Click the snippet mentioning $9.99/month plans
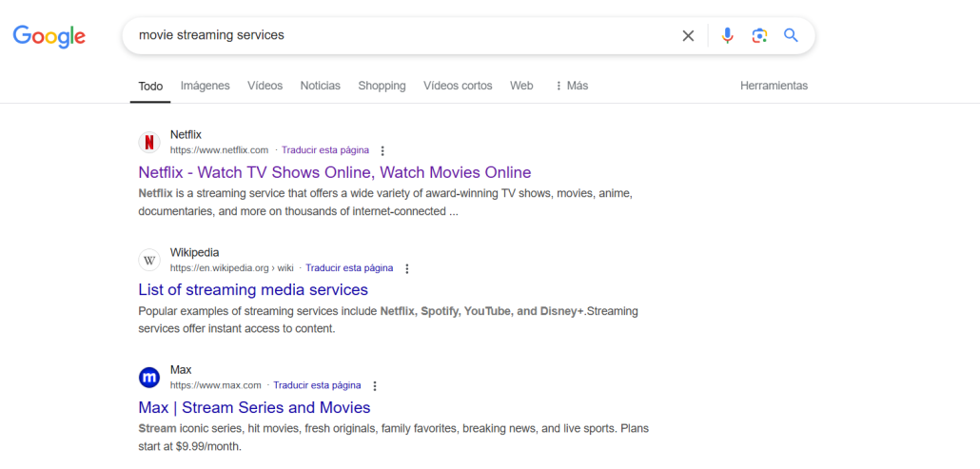 point(394,438)
